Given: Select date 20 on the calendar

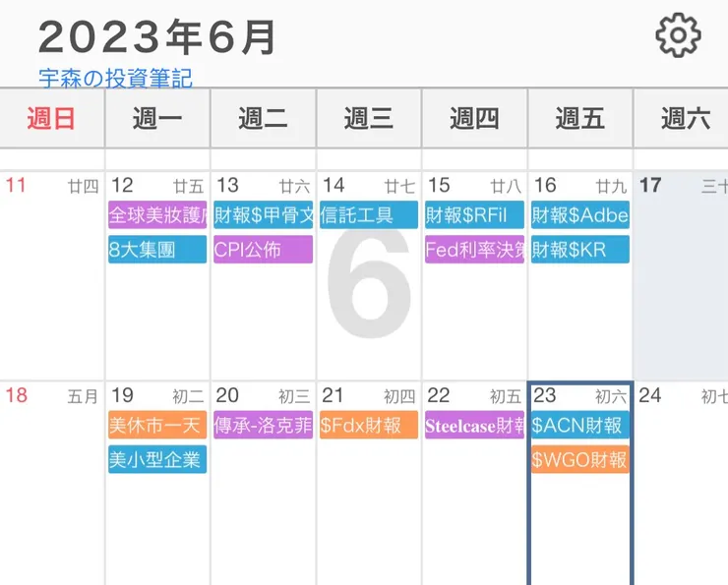Looking at the screenshot, I should coord(227,395).
